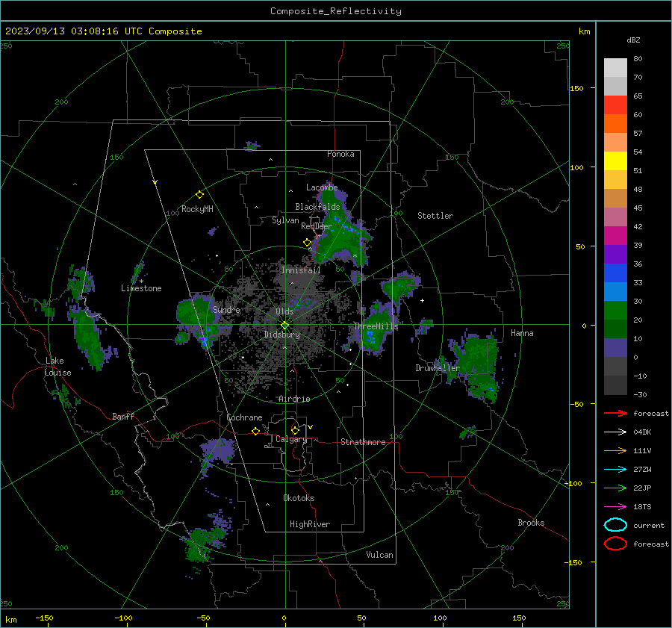Image resolution: width=672 pixels, height=628 pixels.
Task: Click the white star marker near Limestone
Action: [141, 282]
